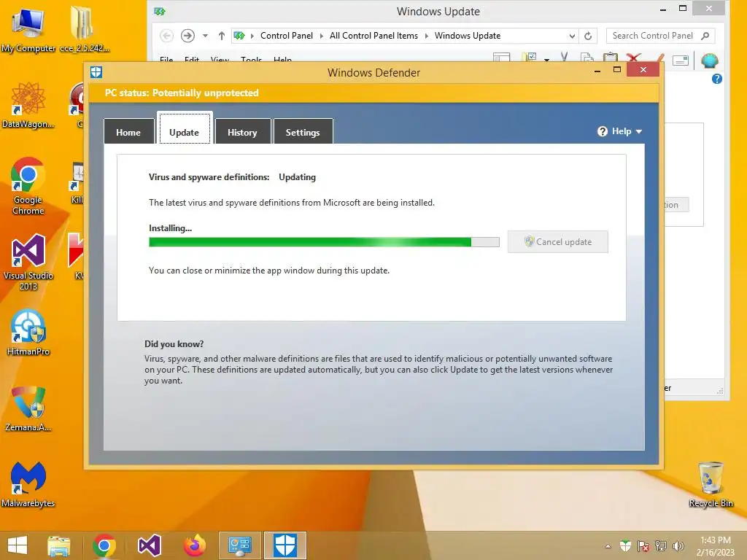Open the cce_2.5.242 folder on desktop
This screenshot has height=560, width=747.
tap(84, 29)
